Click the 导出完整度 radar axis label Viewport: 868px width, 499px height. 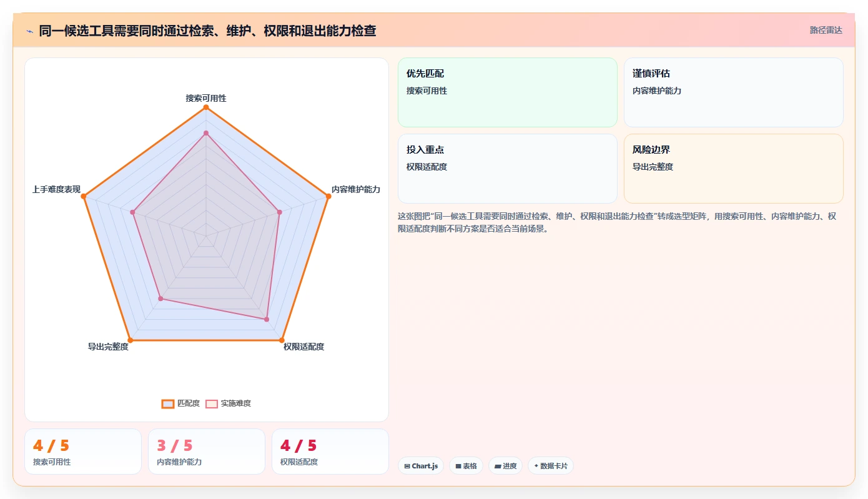tap(108, 347)
